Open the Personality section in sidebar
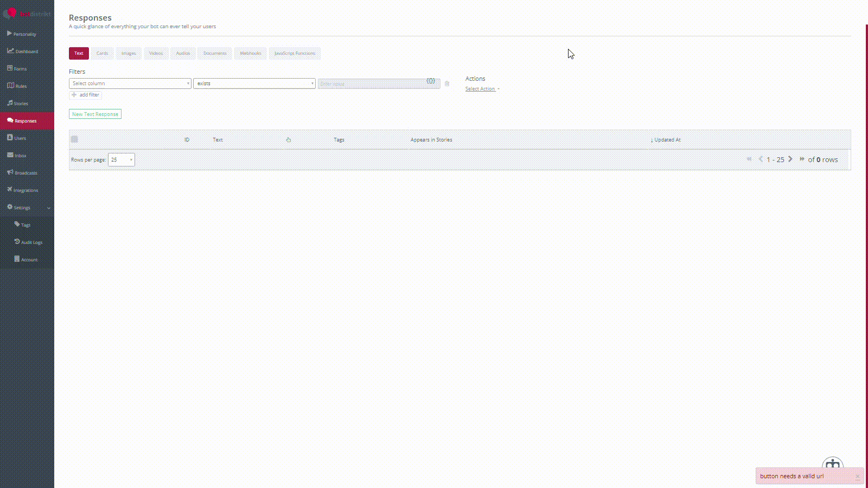 pos(24,34)
